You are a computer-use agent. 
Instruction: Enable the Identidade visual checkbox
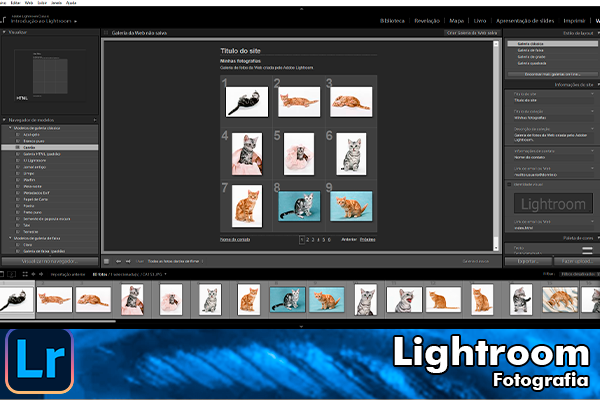click(x=509, y=184)
